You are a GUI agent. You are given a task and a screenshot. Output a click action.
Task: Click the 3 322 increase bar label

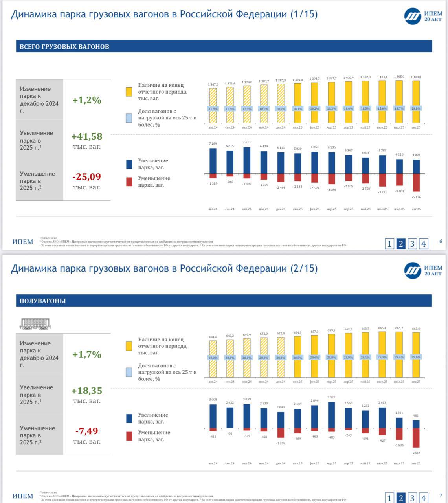pyautogui.click(x=331, y=397)
